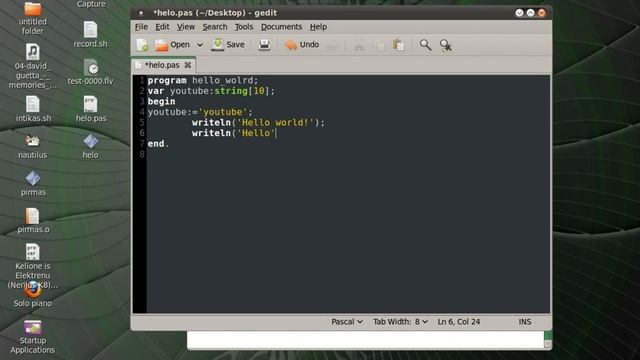Select the intikas.sh desktop file
Image resolution: width=640 pixels, height=360 pixels.
click(x=33, y=109)
